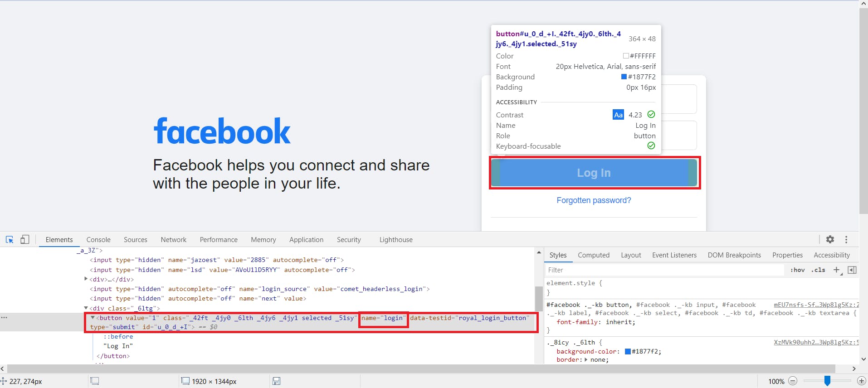Select the hidden input named login_source
The width and height of the screenshot is (868, 388).
click(259, 289)
